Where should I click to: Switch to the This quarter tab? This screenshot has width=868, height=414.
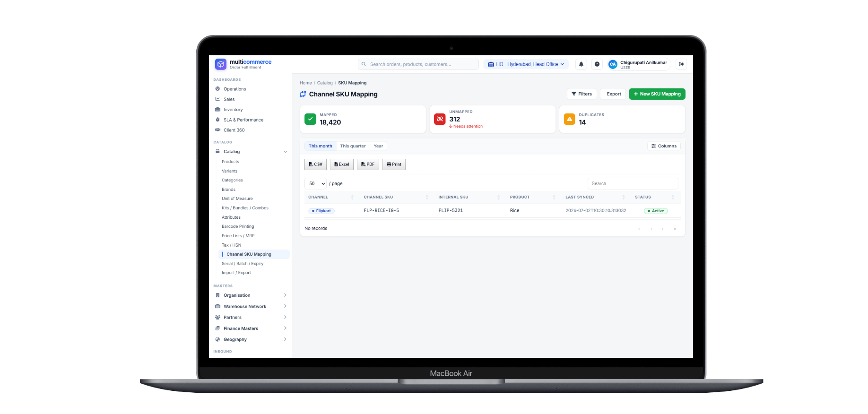(x=353, y=146)
